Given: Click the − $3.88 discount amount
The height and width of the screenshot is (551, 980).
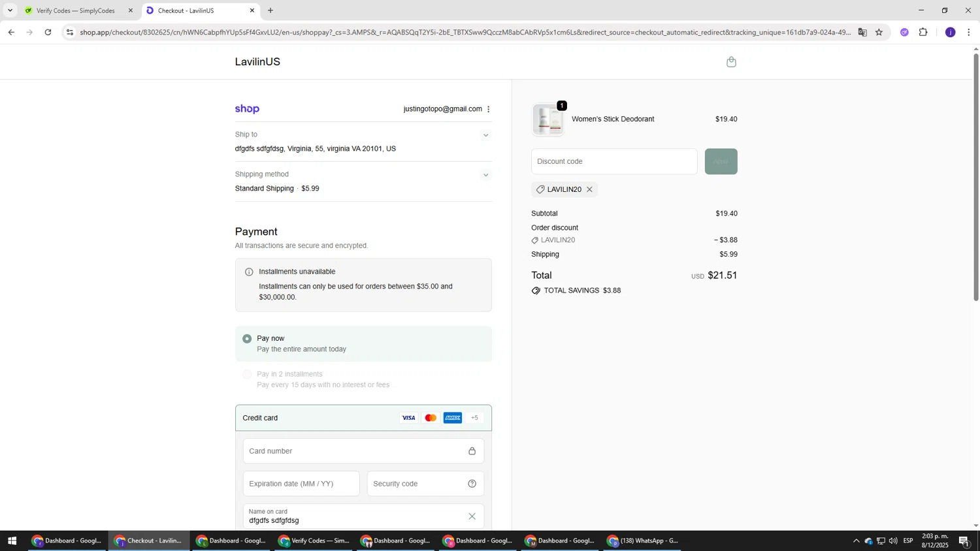Looking at the screenshot, I should tap(726, 240).
